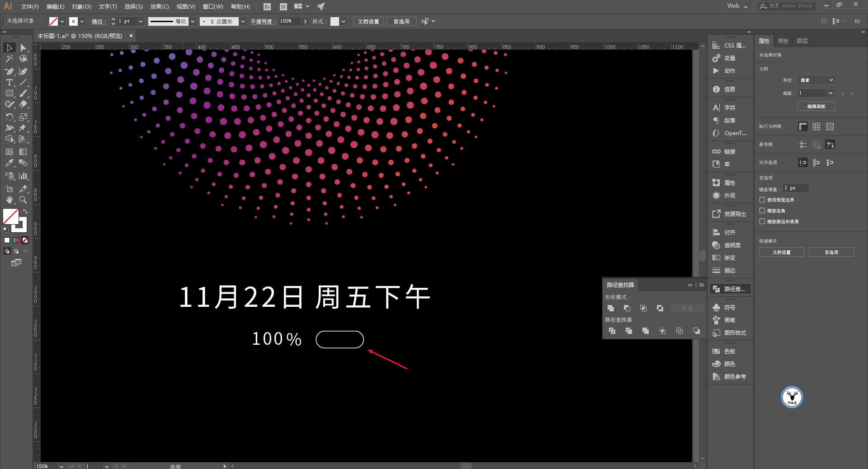The image size is (868, 469).
Task: Select the Type tool
Action: [x=9, y=82]
